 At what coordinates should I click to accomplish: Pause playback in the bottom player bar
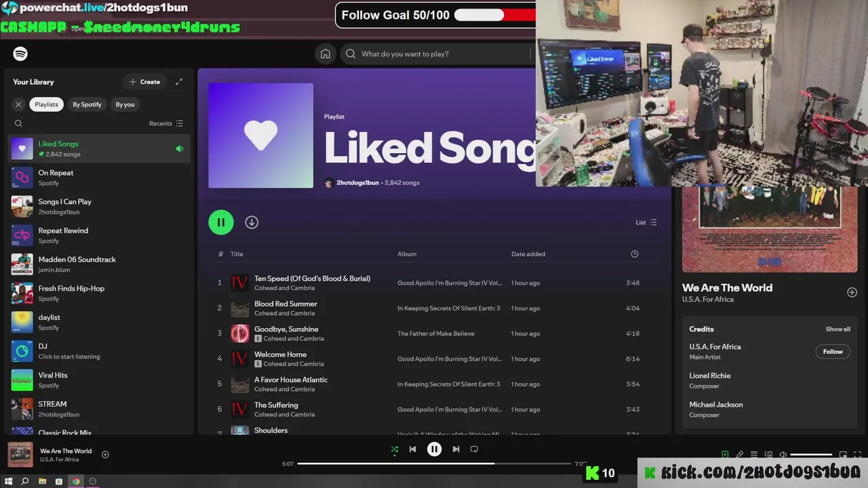click(x=435, y=449)
